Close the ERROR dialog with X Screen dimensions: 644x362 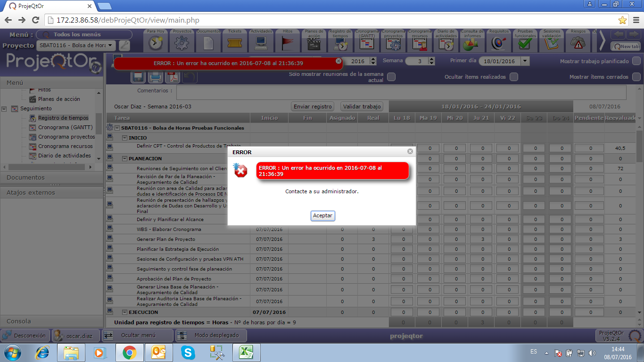(410, 151)
